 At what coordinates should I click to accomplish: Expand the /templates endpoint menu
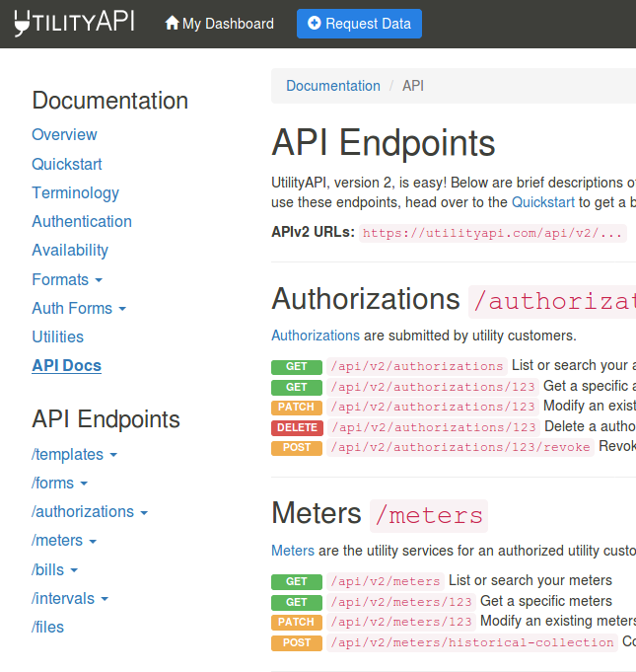click(x=74, y=455)
